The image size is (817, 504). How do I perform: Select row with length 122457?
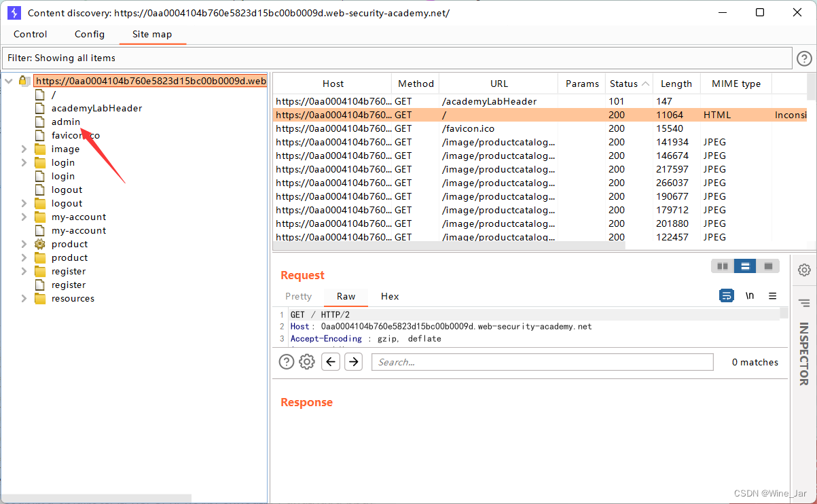pyautogui.click(x=539, y=237)
